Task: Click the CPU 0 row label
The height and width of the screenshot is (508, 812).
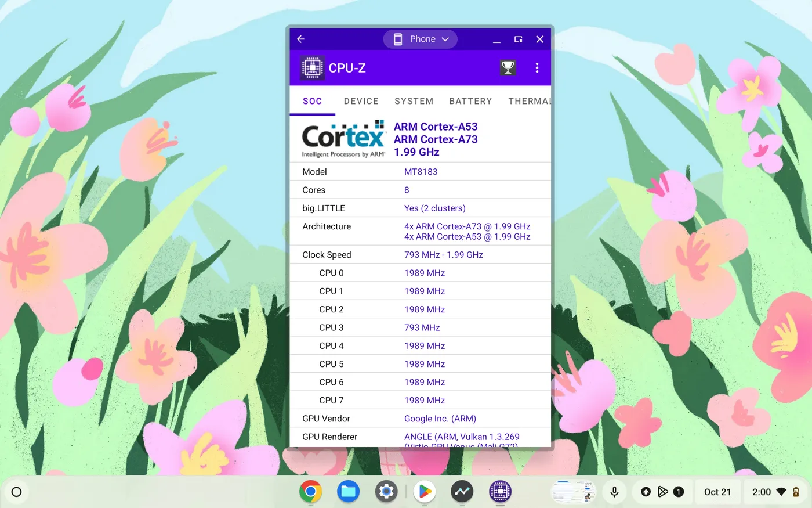Action: coord(331,273)
